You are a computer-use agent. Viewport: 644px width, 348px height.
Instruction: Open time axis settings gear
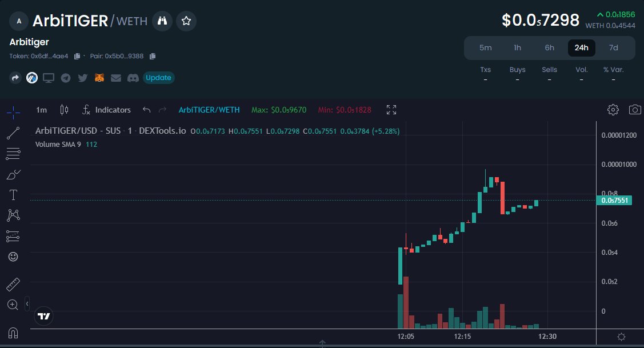(621, 337)
